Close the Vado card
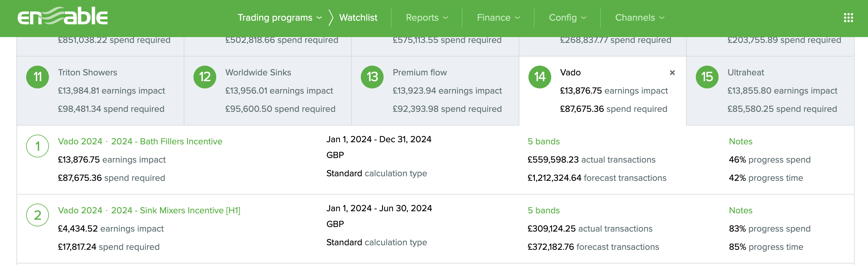 (x=672, y=73)
